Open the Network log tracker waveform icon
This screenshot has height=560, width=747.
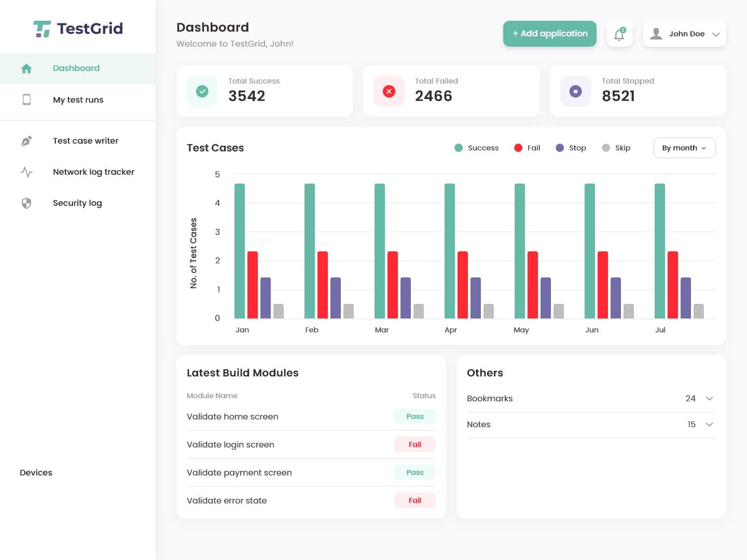(26, 172)
